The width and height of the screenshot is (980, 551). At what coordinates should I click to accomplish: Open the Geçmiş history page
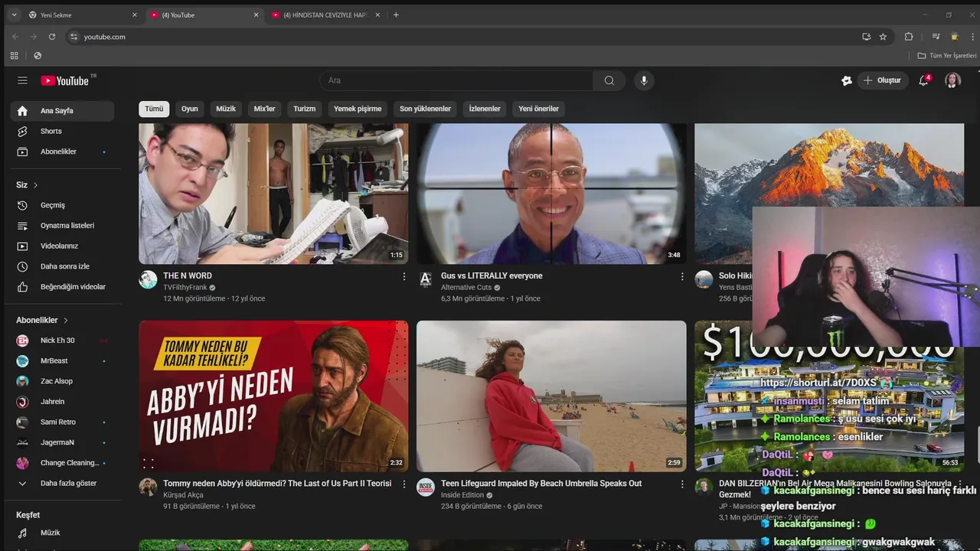[62, 205]
